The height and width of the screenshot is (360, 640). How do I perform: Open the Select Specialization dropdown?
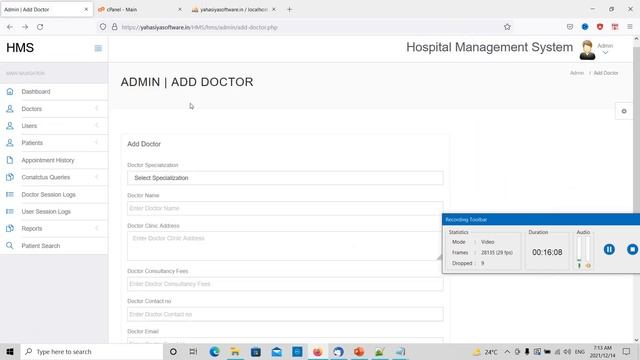point(285,178)
